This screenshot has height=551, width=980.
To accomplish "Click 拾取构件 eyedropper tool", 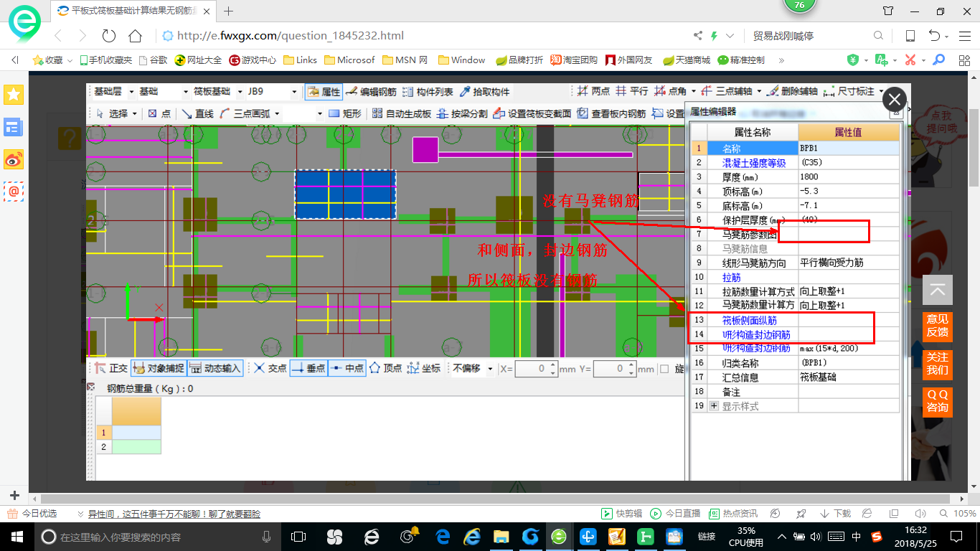I will tap(485, 92).
